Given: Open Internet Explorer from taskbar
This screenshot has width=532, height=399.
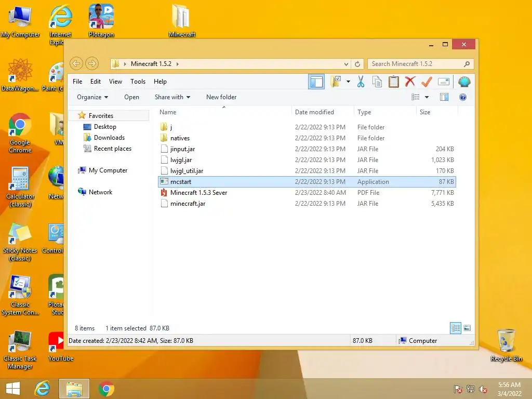Looking at the screenshot, I should pyautogui.click(x=43, y=389).
